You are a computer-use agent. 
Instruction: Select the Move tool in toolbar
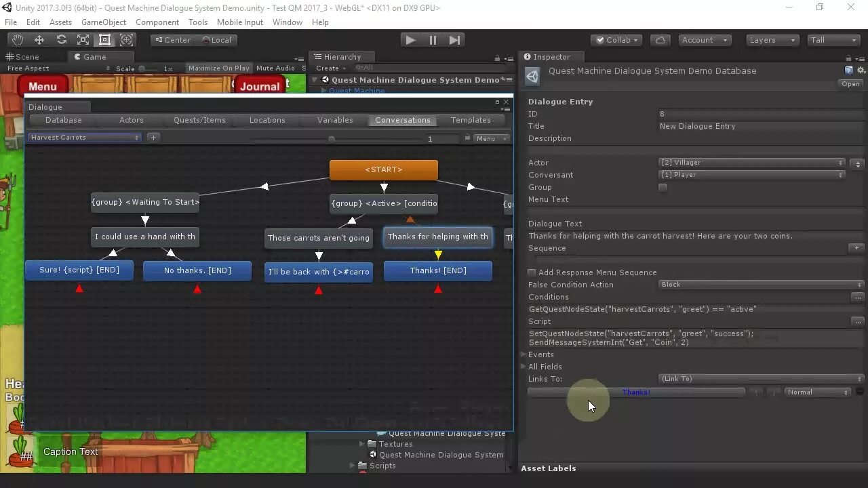click(39, 40)
